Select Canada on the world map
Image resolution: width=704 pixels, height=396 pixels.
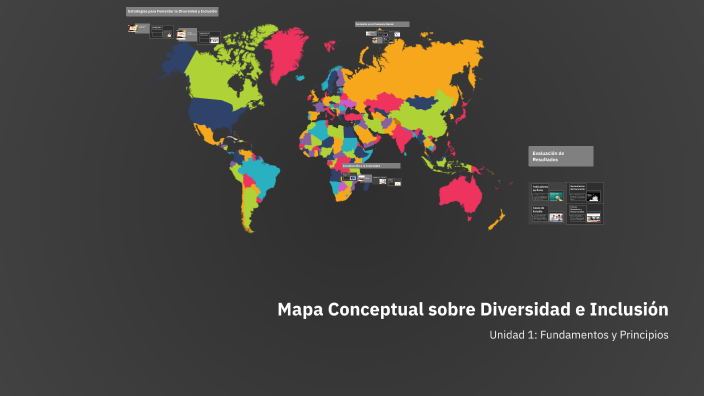click(x=216, y=79)
